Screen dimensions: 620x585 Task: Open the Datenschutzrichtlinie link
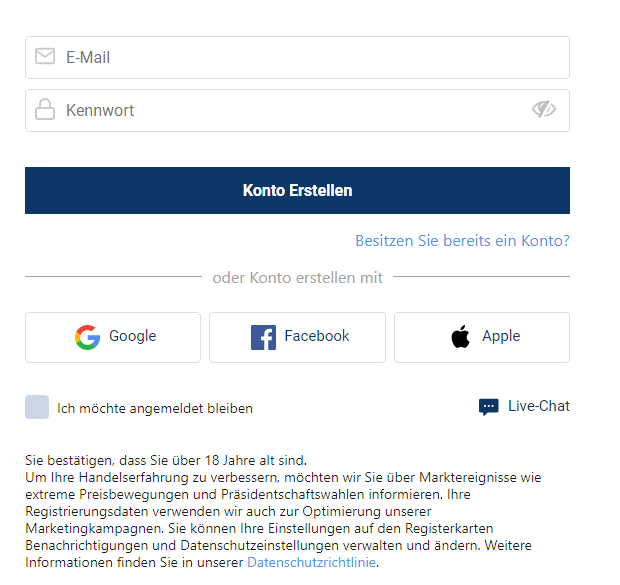coord(312,563)
